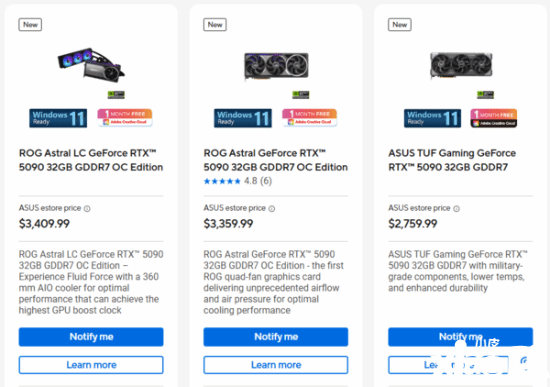The width and height of the screenshot is (550, 387).
Task: Click Learn more under ROG Astral LC card
Action: [91, 365]
